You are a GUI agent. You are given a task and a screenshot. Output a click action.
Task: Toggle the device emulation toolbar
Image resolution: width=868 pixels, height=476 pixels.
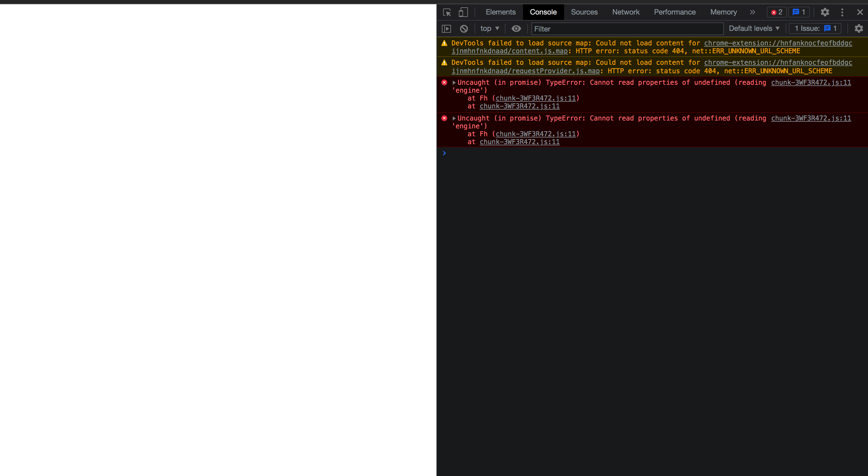click(x=463, y=12)
